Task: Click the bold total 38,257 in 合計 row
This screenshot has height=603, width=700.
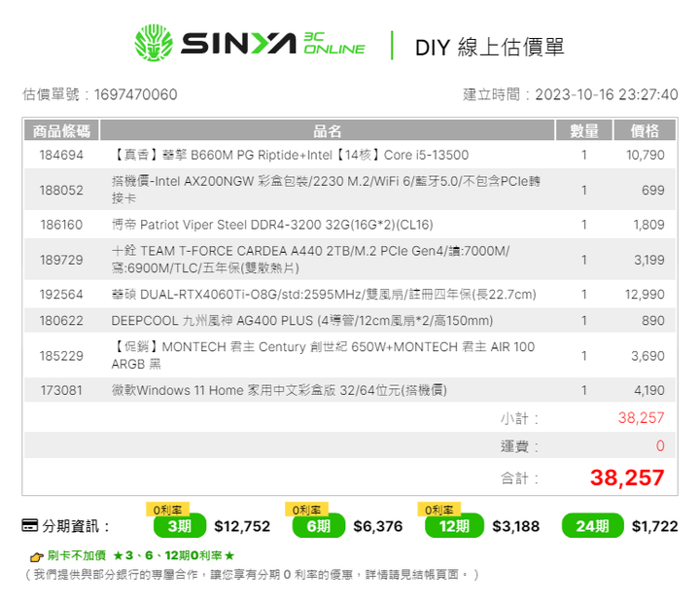Action: (627, 478)
